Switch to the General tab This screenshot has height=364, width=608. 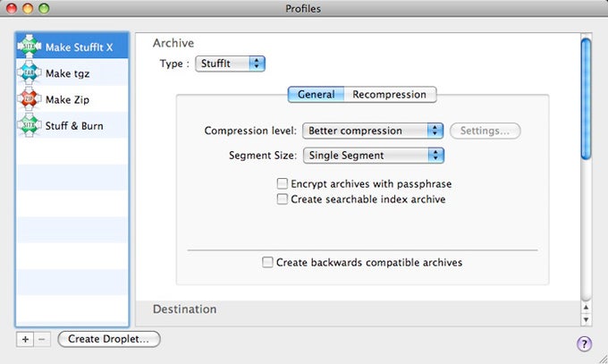[x=316, y=94]
